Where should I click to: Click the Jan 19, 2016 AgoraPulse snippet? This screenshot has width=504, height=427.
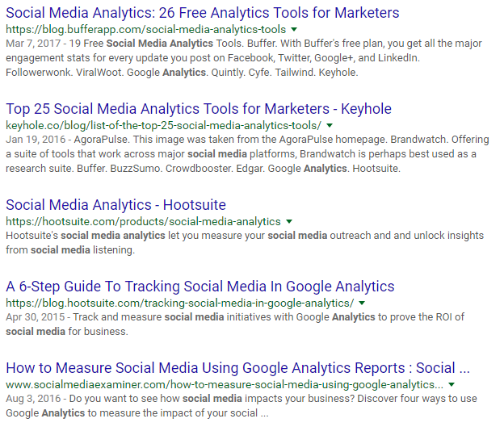(x=247, y=154)
